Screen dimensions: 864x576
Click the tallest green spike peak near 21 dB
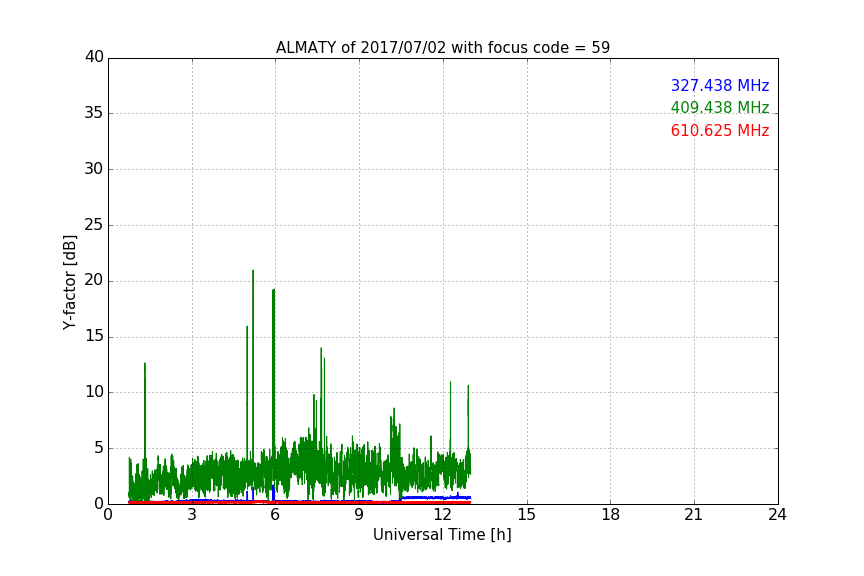click(253, 271)
